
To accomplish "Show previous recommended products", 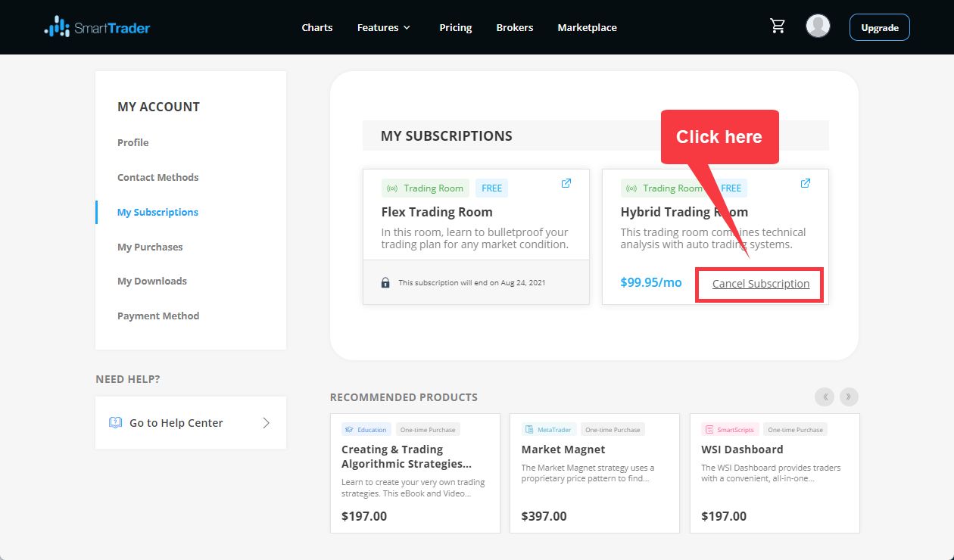I will tap(824, 397).
